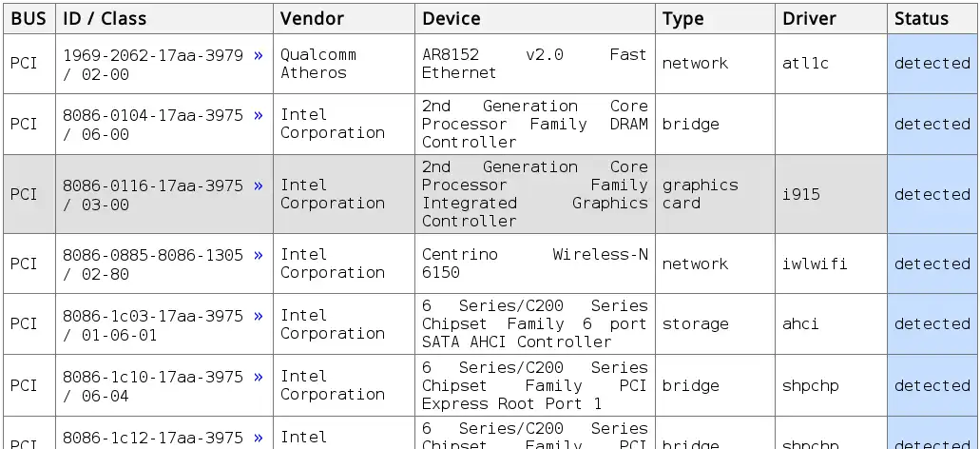The image size is (980, 449).
Task: Click the iwlwifi driver cell
Action: (832, 264)
